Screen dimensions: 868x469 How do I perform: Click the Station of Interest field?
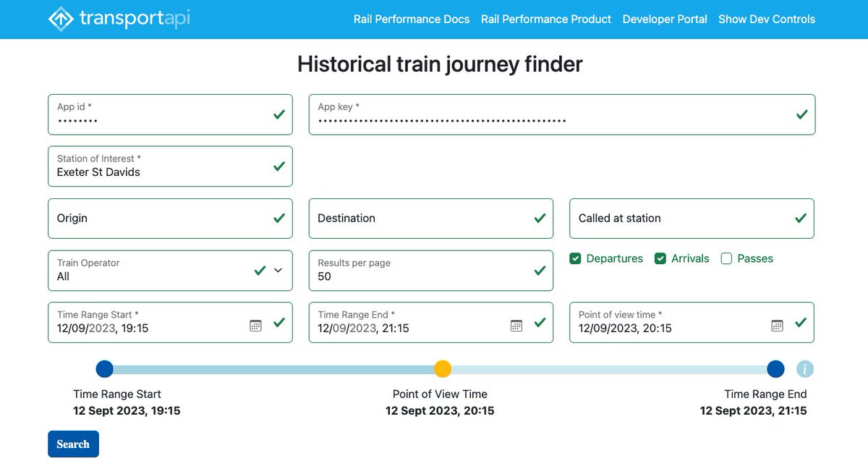pyautogui.click(x=170, y=166)
